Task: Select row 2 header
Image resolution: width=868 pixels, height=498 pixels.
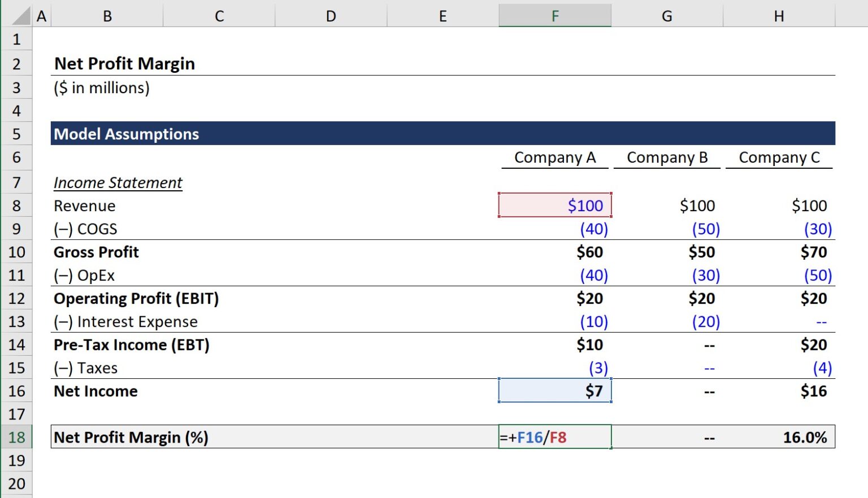Action: 17,63
